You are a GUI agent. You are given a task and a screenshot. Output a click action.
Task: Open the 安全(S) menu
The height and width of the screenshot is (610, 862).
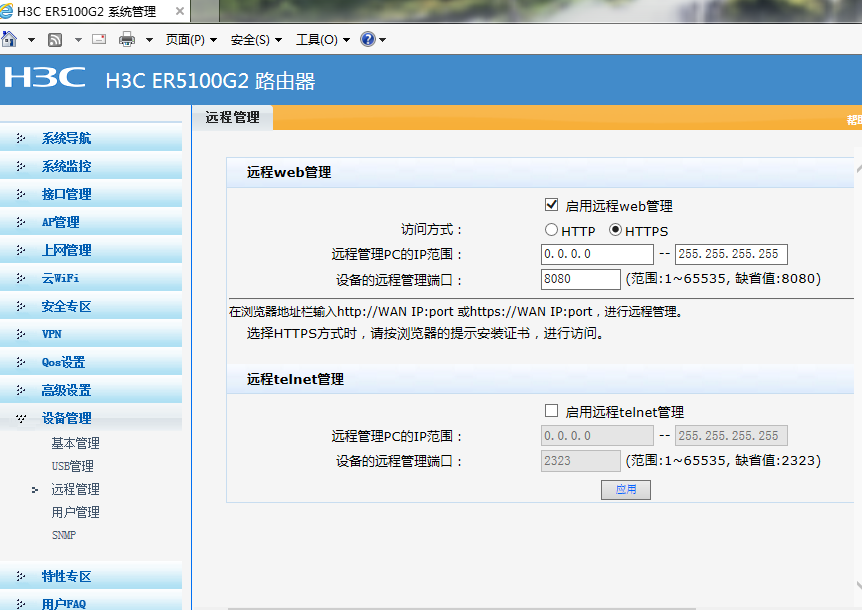pyautogui.click(x=256, y=40)
